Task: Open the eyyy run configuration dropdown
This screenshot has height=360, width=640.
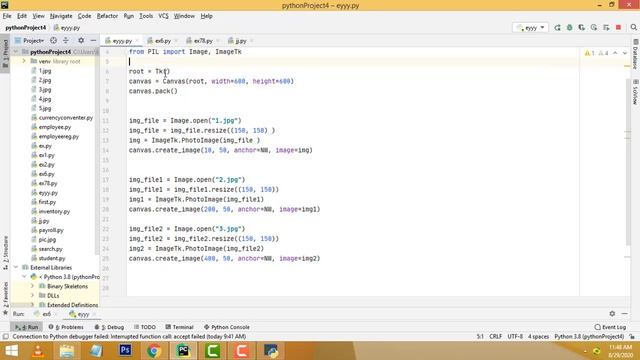Action: [530, 28]
